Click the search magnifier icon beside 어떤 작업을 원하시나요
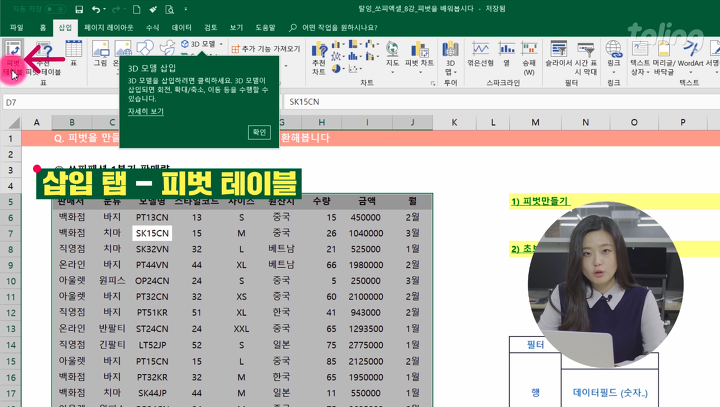 coord(292,28)
